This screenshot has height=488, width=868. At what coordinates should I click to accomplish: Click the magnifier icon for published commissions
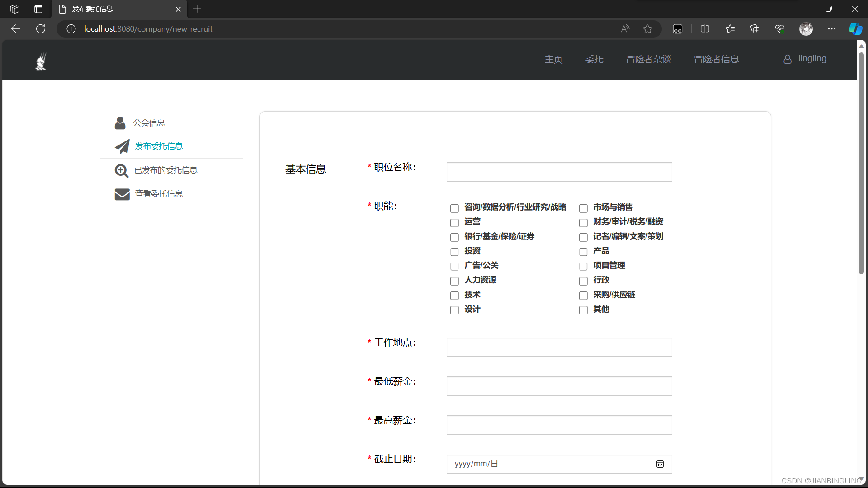[x=121, y=170]
